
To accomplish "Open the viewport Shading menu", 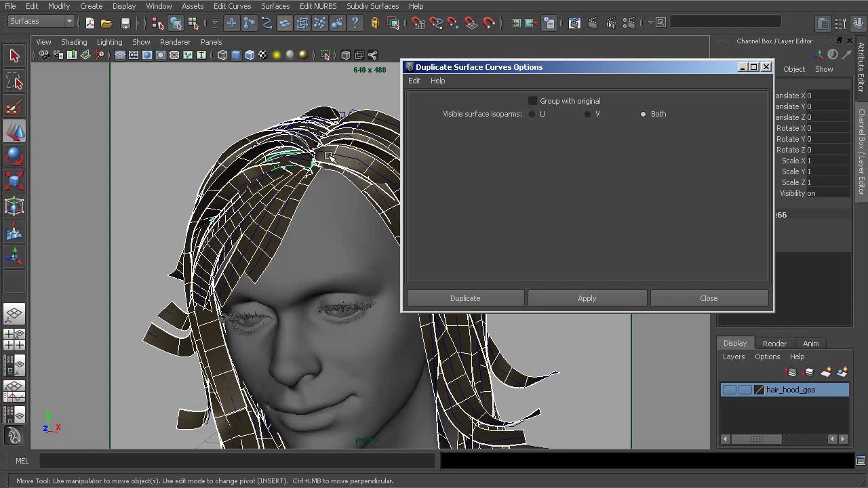I will coord(74,42).
